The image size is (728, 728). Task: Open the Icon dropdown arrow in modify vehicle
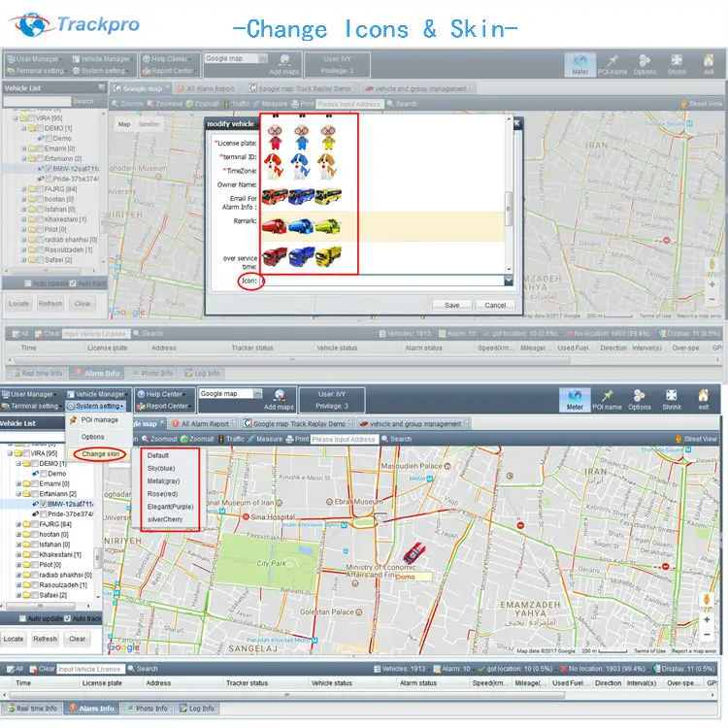pyautogui.click(x=509, y=281)
